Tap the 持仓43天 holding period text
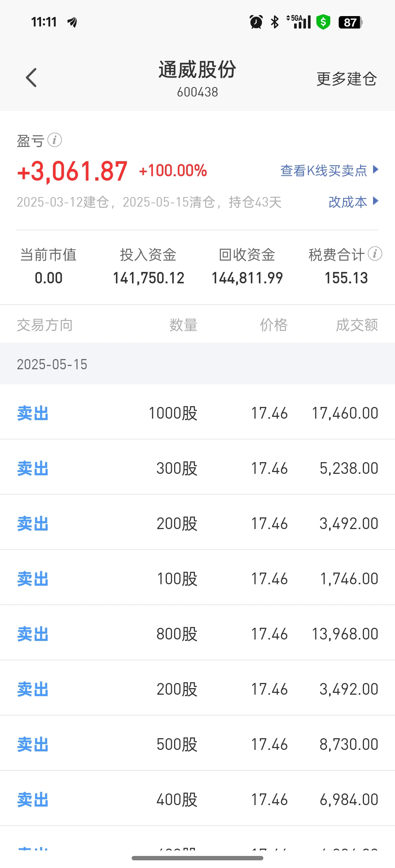Image resolution: width=395 pixels, height=868 pixels. 255,202
